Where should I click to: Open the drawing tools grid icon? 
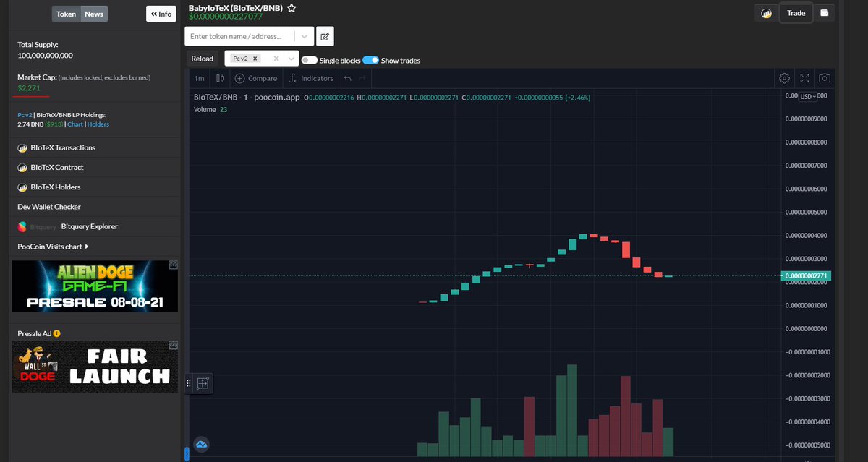coord(203,384)
